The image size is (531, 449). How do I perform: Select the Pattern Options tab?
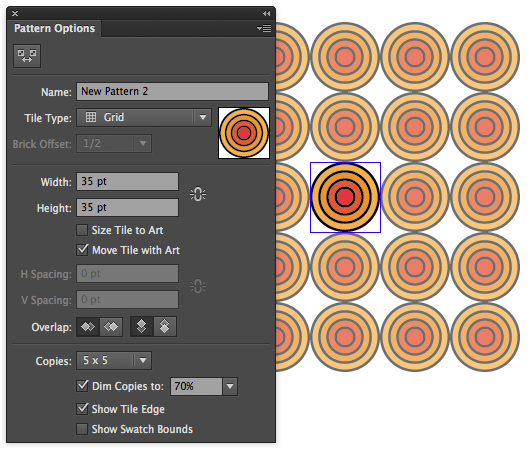(54, 28)
